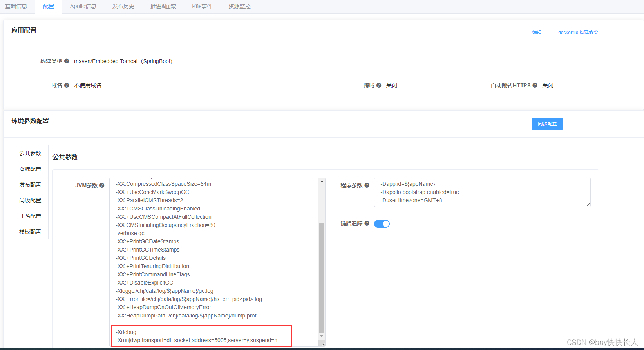
Task: Click the JVM参数 textarea resize handle
Action: (322, 344)
